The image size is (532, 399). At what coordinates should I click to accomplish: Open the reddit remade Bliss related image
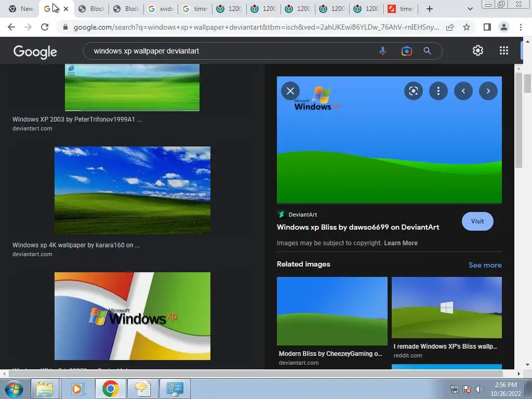[446, 308]
